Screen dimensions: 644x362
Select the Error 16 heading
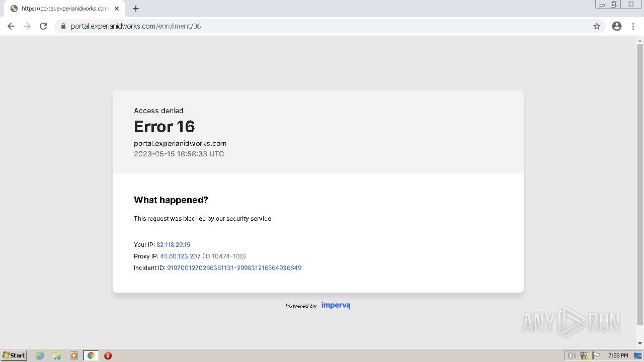coord(165,126)
